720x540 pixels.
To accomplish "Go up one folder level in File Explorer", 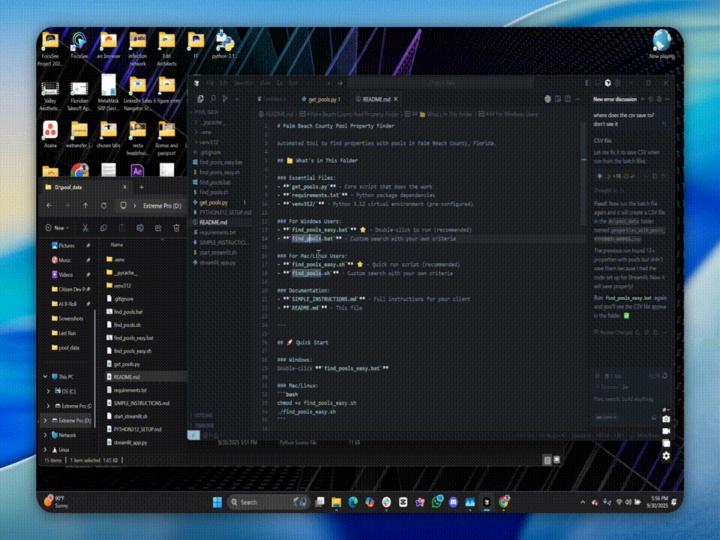I will 85,205.
